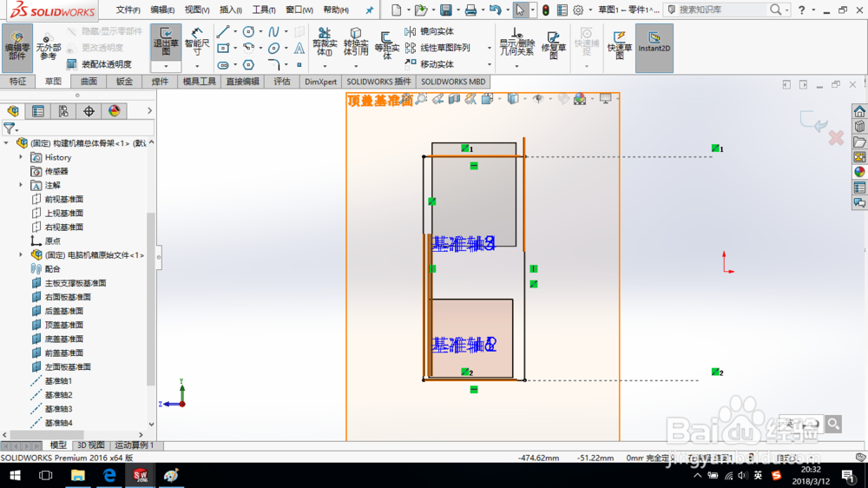Click Trim Entities (剪裁实体) tool

[325, 42]
